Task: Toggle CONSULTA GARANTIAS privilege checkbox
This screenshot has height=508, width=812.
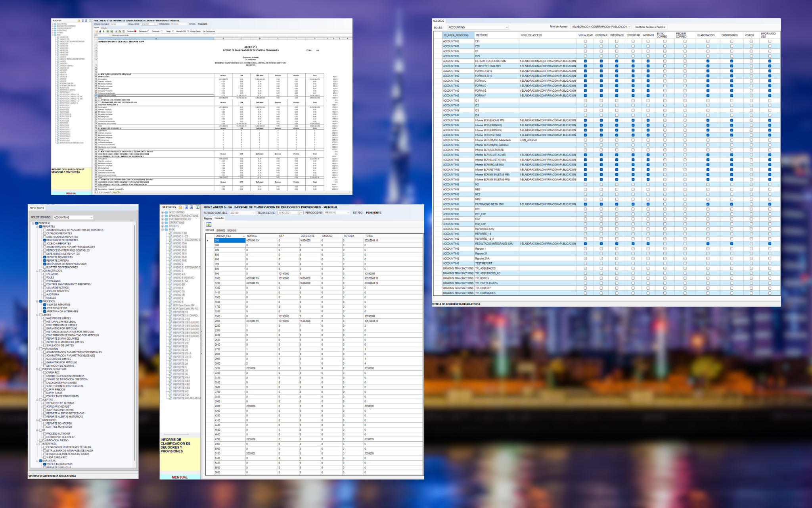Action: 44,464
